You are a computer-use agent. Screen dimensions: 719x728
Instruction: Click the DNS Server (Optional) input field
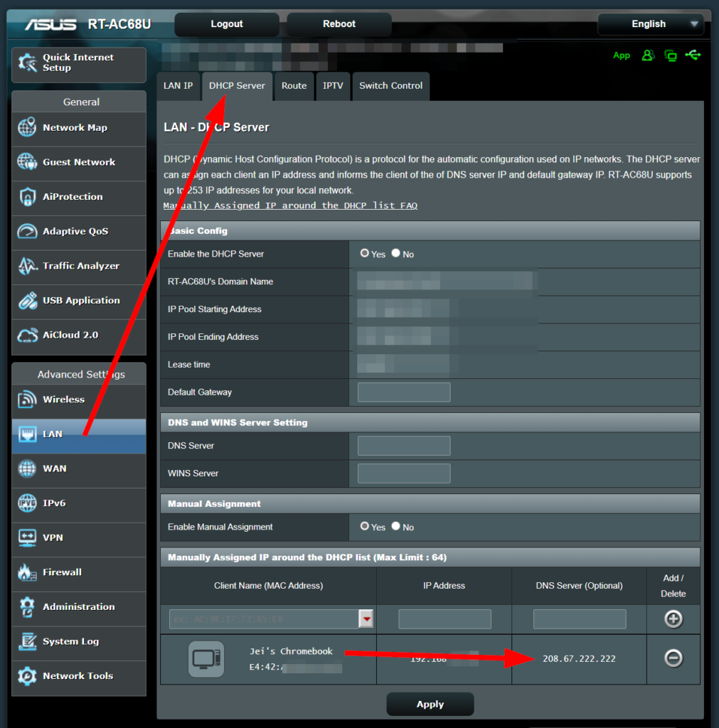[x=580, y=619]
